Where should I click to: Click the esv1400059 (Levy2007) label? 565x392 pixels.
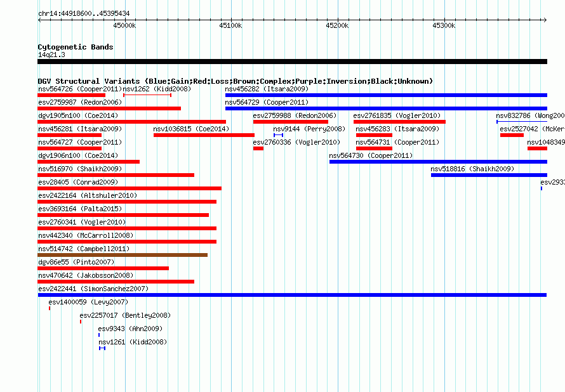[88, 302]
